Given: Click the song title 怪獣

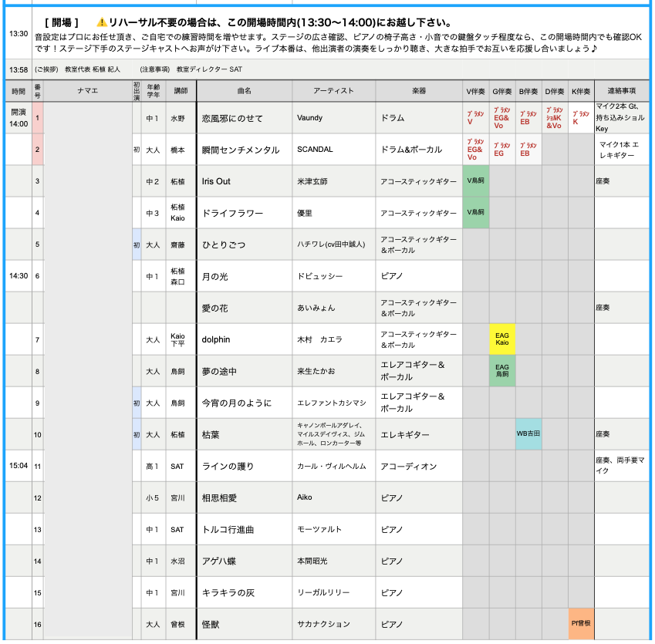Looking at the screenshot, I should pos(211,624).
